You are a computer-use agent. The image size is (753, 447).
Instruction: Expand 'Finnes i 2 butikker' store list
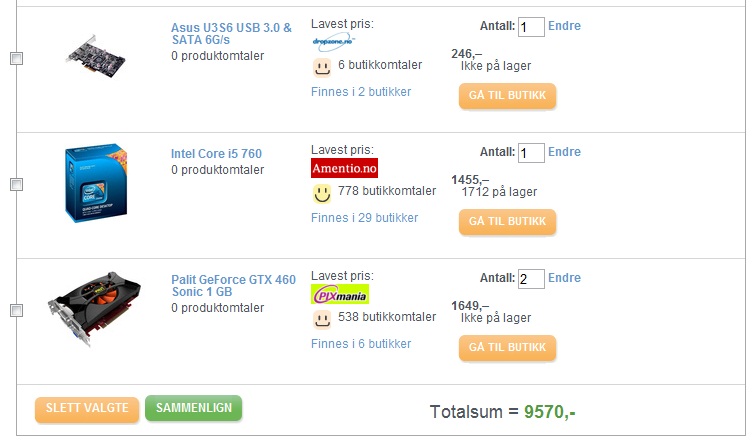tap(360, 92)
